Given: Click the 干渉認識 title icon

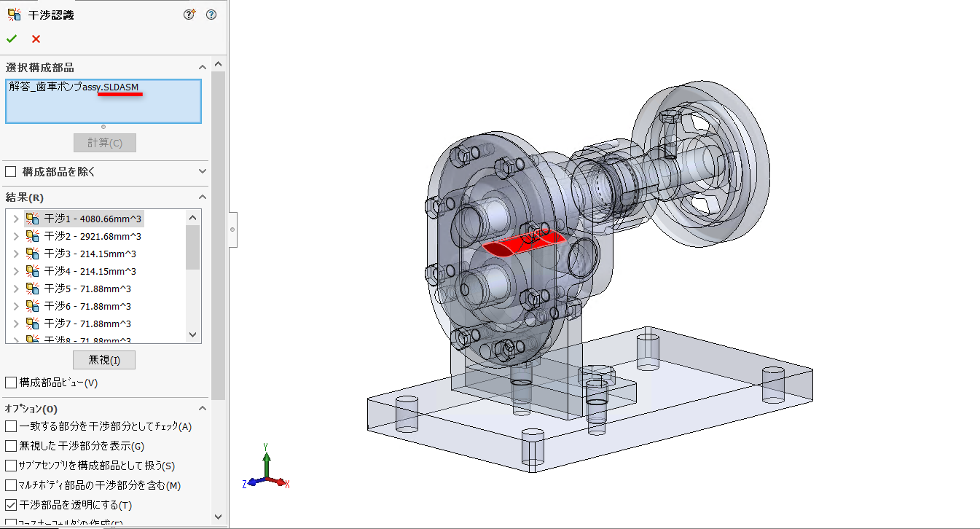Looking at the screenshot, I should click(14, 15).
